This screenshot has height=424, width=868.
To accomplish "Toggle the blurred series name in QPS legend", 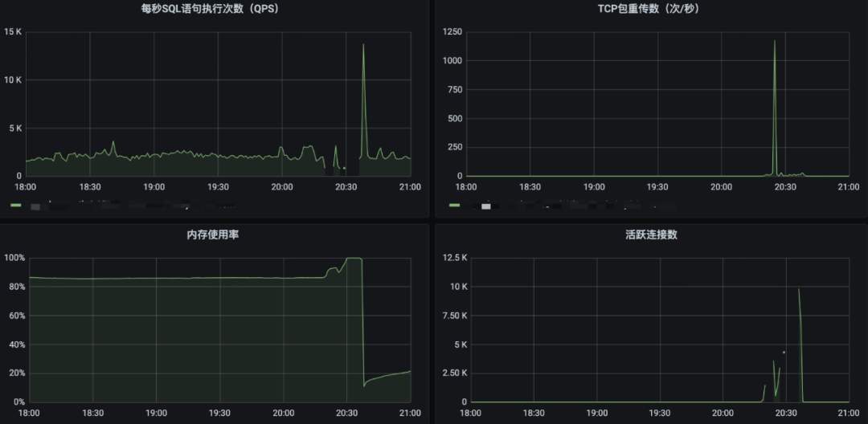I will click(132, 206).
